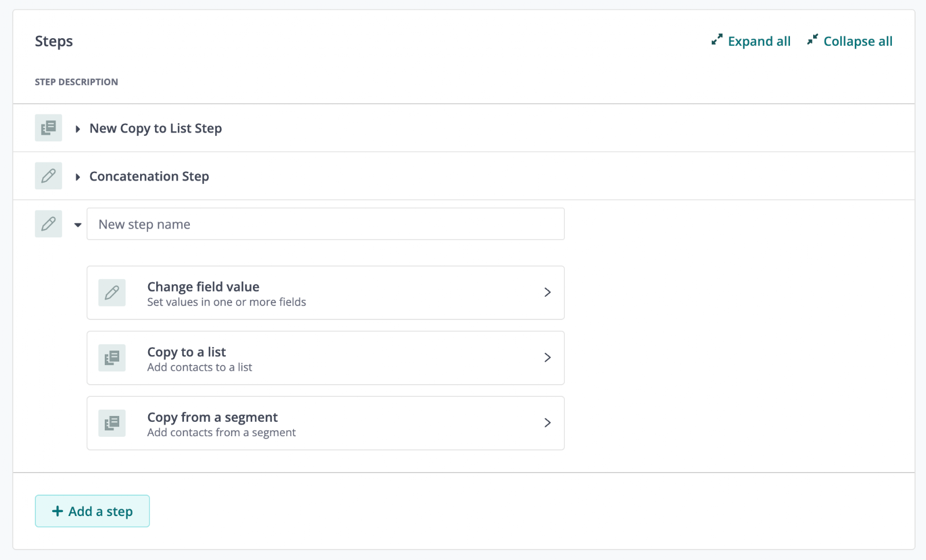The width and height of the screenshot is (926, 560).
Task: Click the STEP DESCRIPTION column header
Action: [76, 82]
